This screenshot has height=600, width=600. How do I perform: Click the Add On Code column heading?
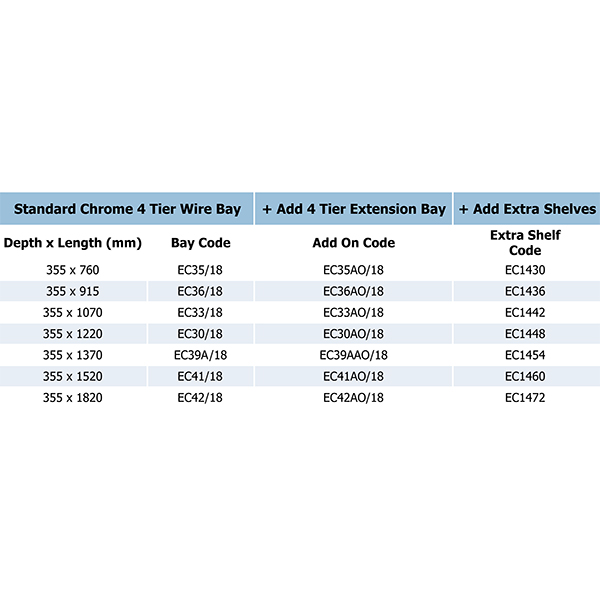(354, 243)
